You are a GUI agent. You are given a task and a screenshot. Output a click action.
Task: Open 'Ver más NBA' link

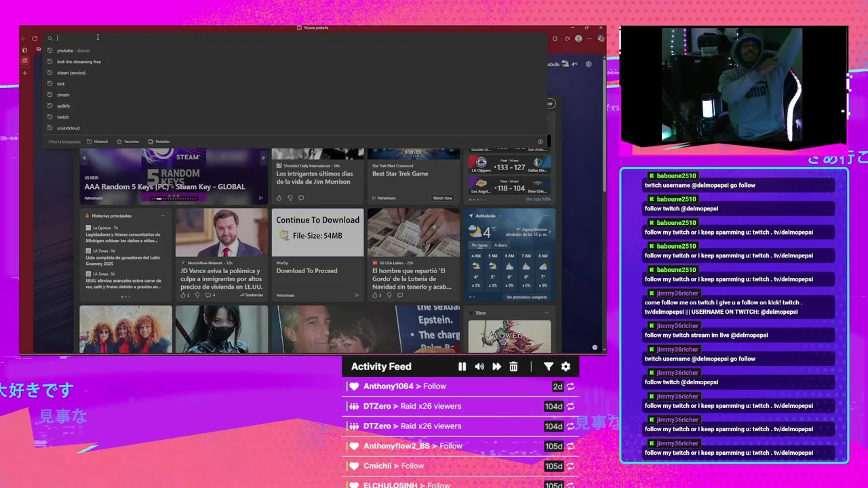(x=538, y=199)
